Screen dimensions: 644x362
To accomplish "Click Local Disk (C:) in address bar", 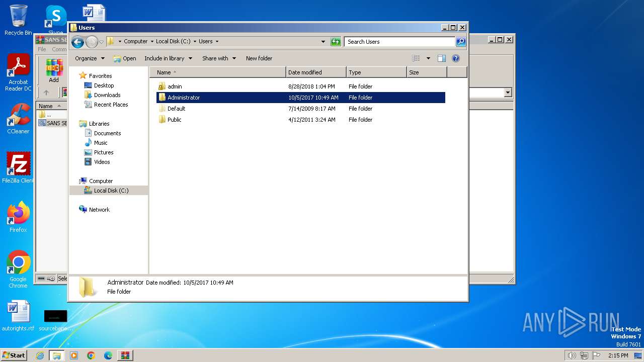I will pos(173,42).
